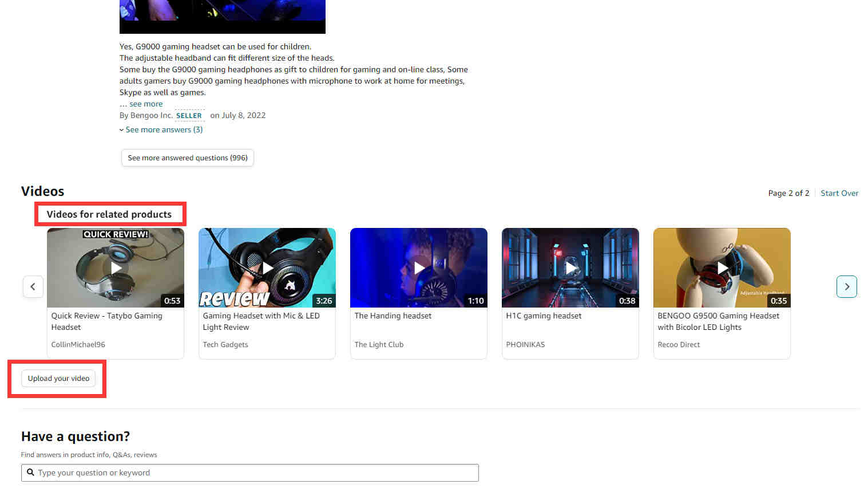Screen dimensions: 868x500
Task: Click the 'on July 8, 2022' date text
Action: coord(238,115)
